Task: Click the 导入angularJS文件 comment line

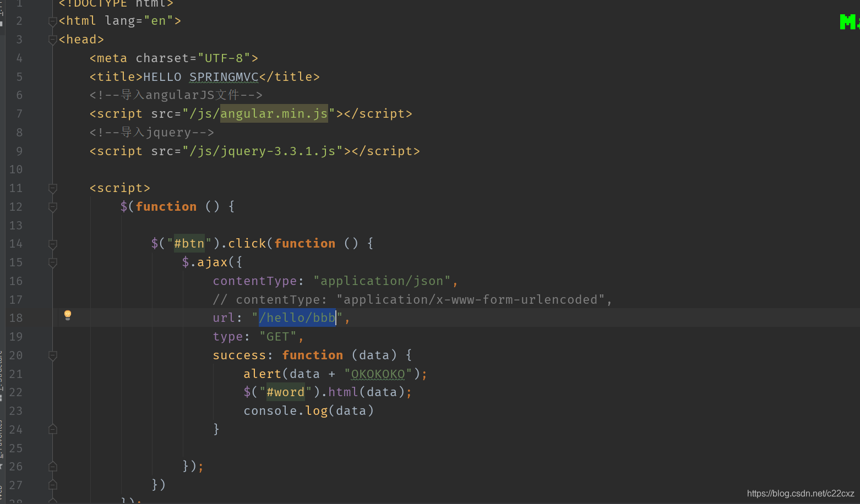Action: (176, 95)
